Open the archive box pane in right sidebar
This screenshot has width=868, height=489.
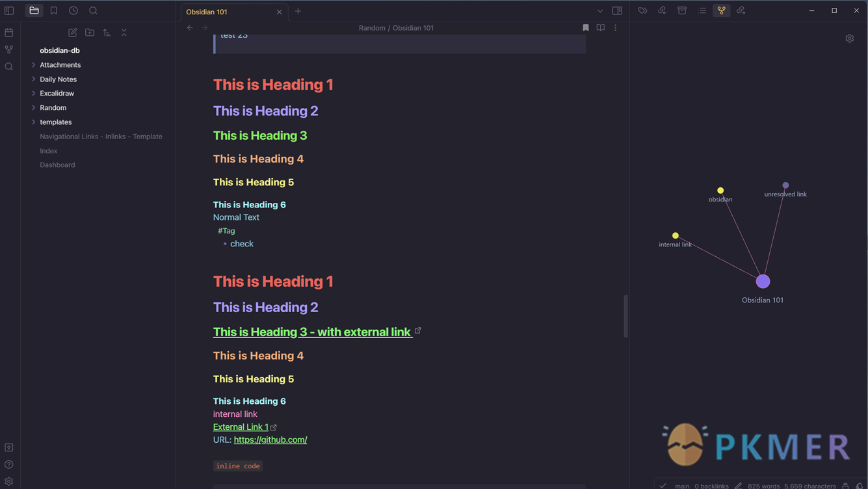pos(682,10)
